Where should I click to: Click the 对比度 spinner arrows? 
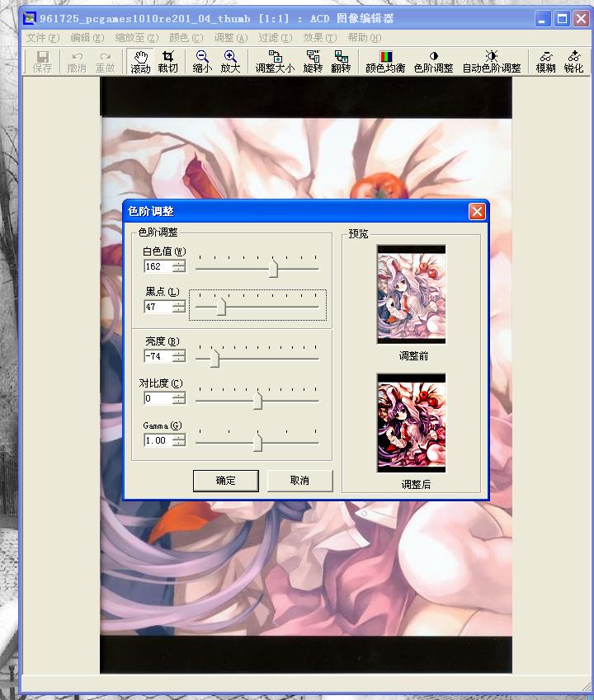[179, 398]
